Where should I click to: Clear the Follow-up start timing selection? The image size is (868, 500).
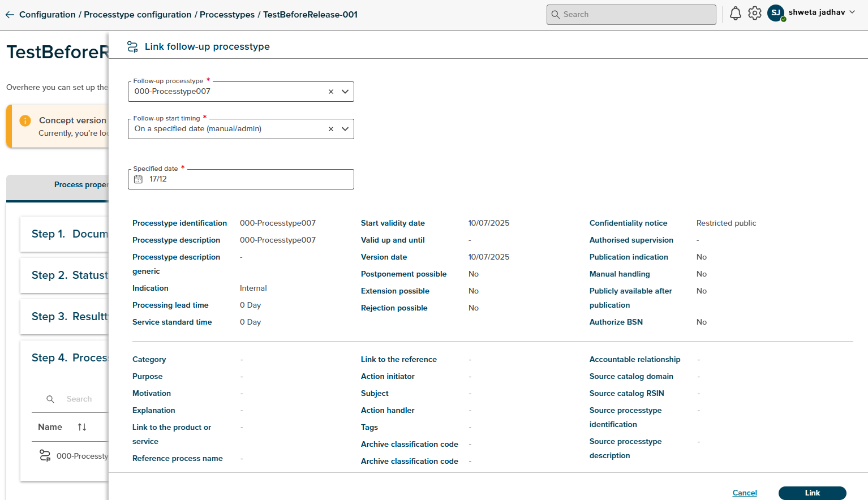[x=331, y=129]
